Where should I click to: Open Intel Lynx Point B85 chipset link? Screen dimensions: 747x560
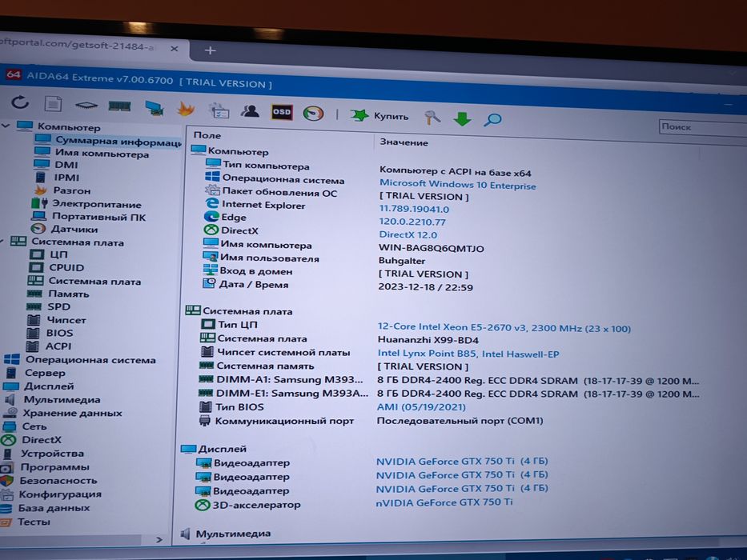pyautogui.click(x=468, y=354)
